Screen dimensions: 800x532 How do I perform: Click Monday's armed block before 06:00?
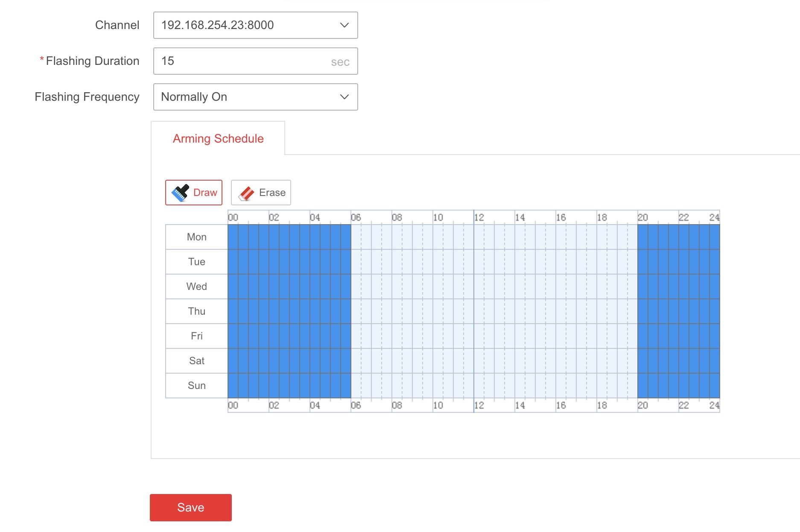tap(289, 237)
